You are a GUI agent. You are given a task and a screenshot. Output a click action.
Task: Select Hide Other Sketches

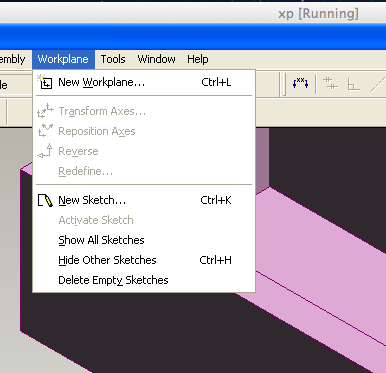point(144,260)
